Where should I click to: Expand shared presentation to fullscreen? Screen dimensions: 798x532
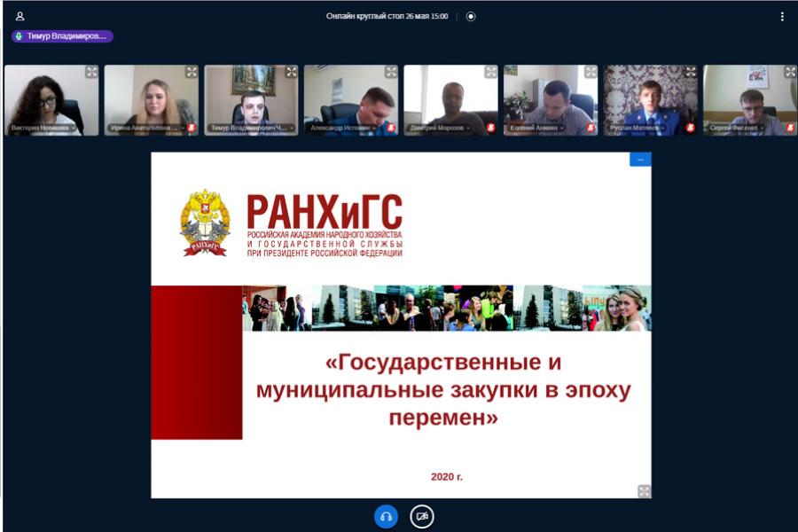(644, 490)
